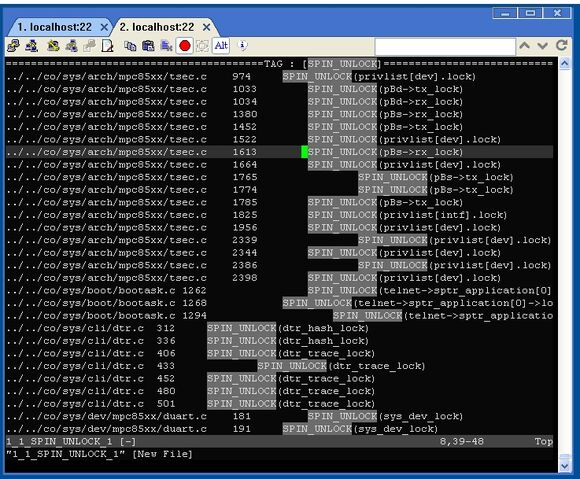Click SPIN_UNLOCK(dtr_trace_lock) on row 433
This screenshot has width=580, height=479.
[341, 366]
